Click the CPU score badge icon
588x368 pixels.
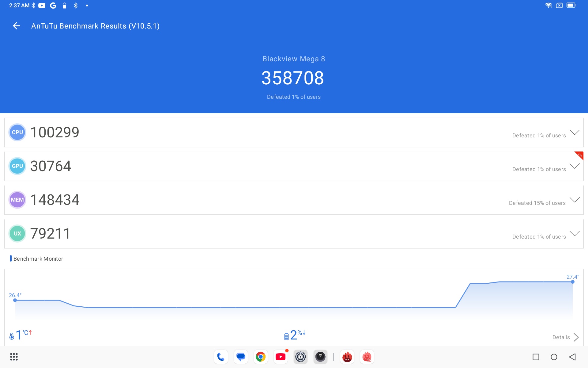click(x=17, y=132)
